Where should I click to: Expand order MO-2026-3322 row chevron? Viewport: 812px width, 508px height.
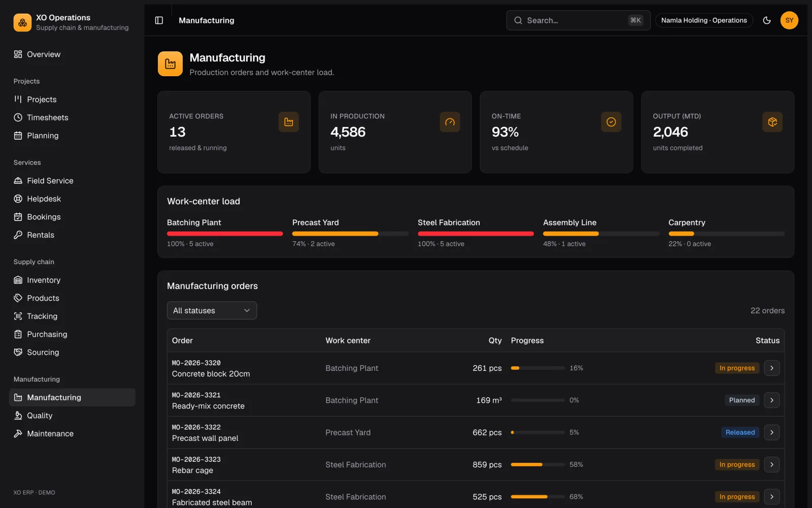[x=771, y=432]
